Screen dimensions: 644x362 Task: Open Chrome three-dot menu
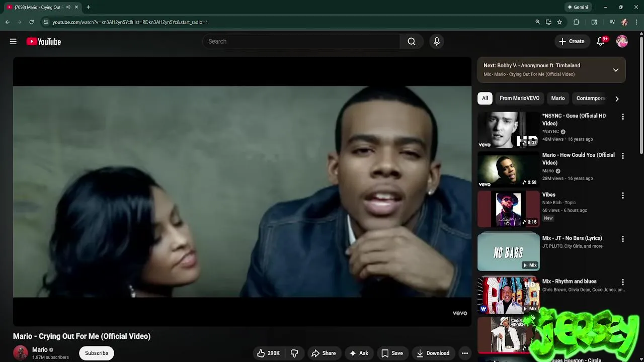point(637,22)
